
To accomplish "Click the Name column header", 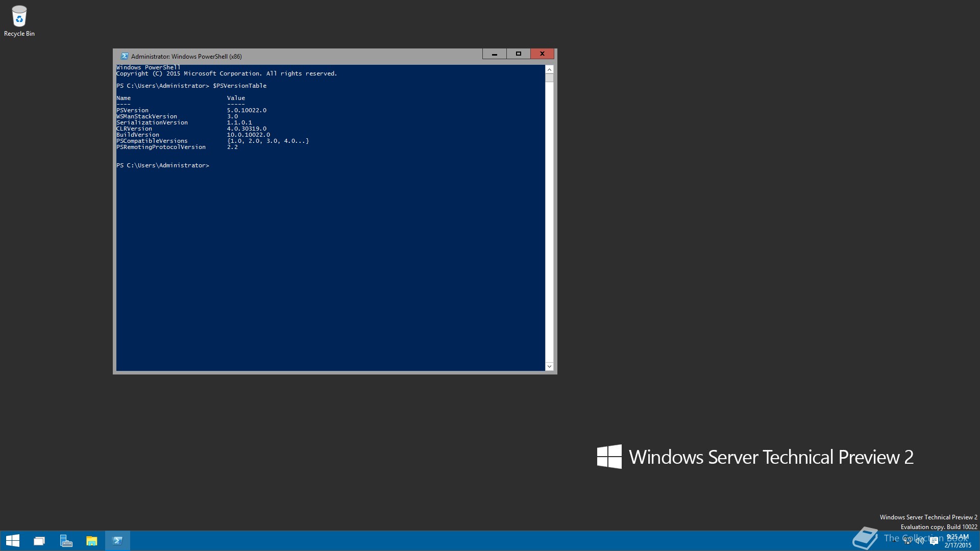I will coord(124,98).
